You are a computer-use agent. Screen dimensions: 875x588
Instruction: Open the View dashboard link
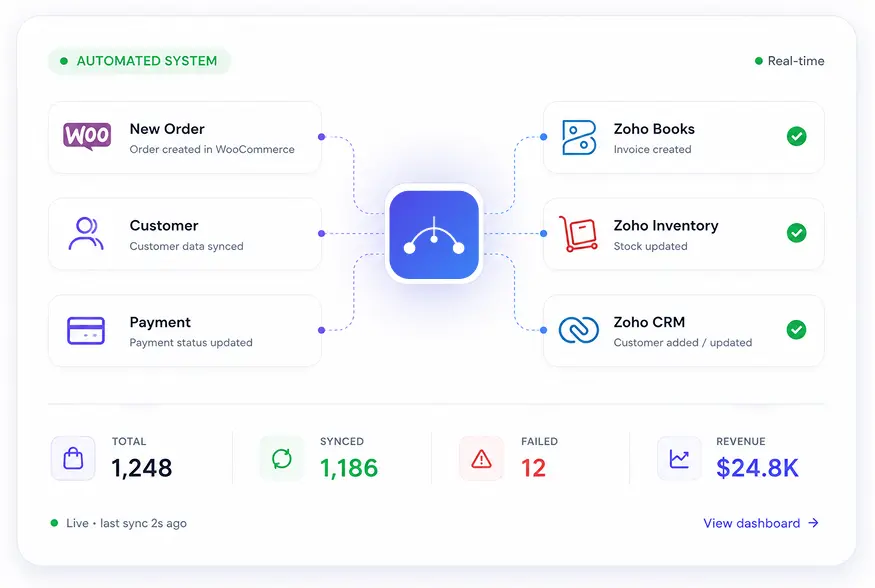761,523
